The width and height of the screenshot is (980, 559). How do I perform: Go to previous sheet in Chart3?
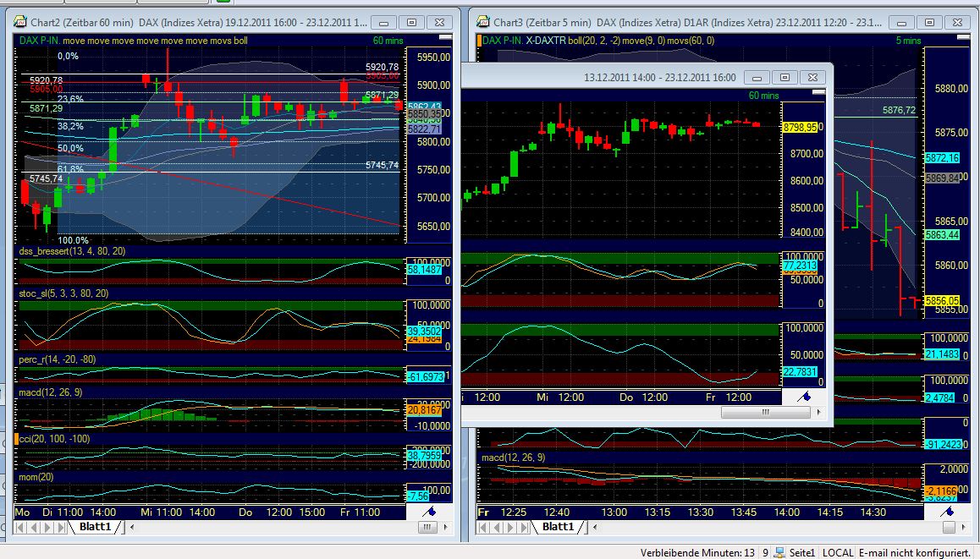pyautogui.click(x=498, y=528)
